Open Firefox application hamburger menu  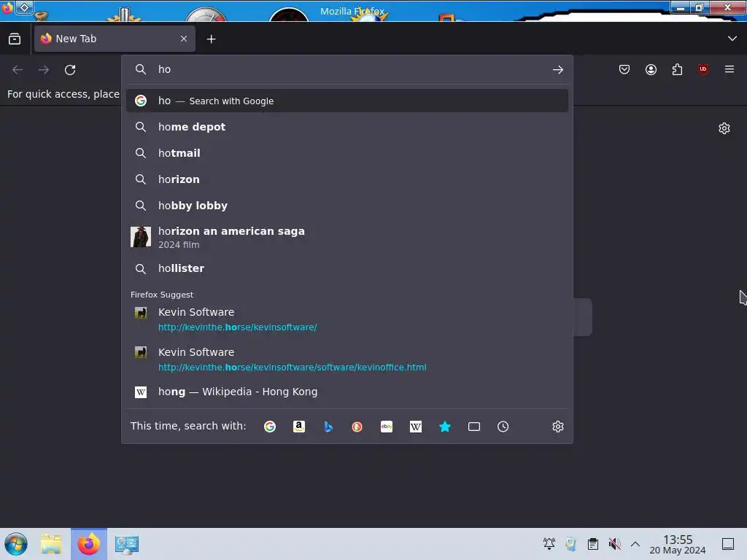pyautogui.click(x=729, y=69)
